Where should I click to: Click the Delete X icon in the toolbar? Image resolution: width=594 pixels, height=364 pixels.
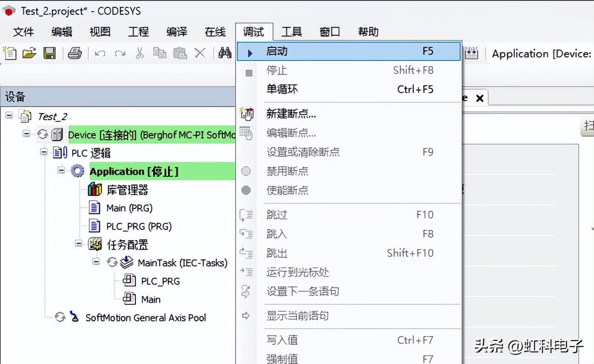click(200, 53)
